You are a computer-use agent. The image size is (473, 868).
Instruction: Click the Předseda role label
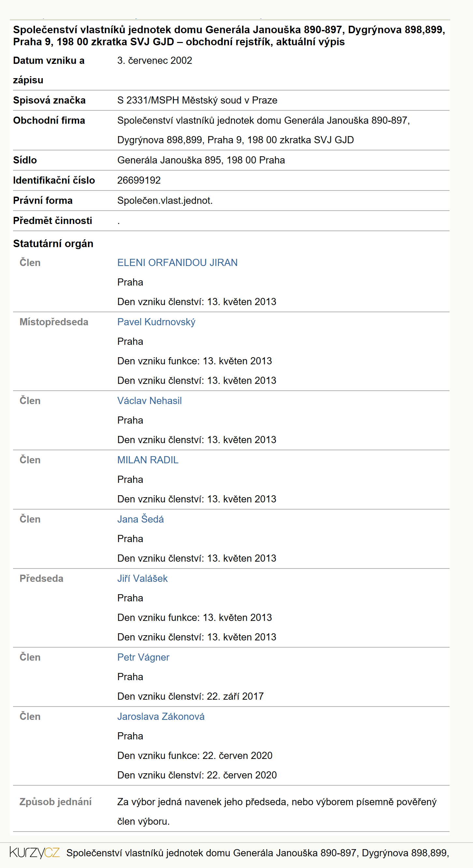(41, 578)
